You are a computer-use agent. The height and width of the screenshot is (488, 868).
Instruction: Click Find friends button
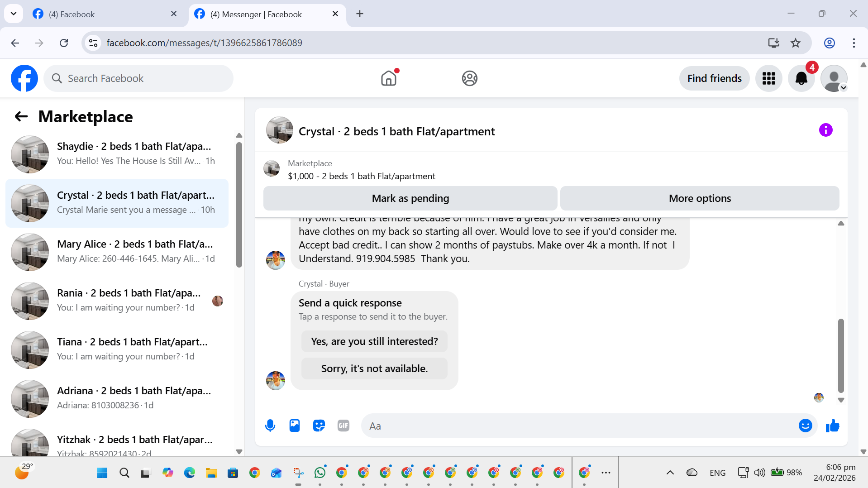(714, 78)
